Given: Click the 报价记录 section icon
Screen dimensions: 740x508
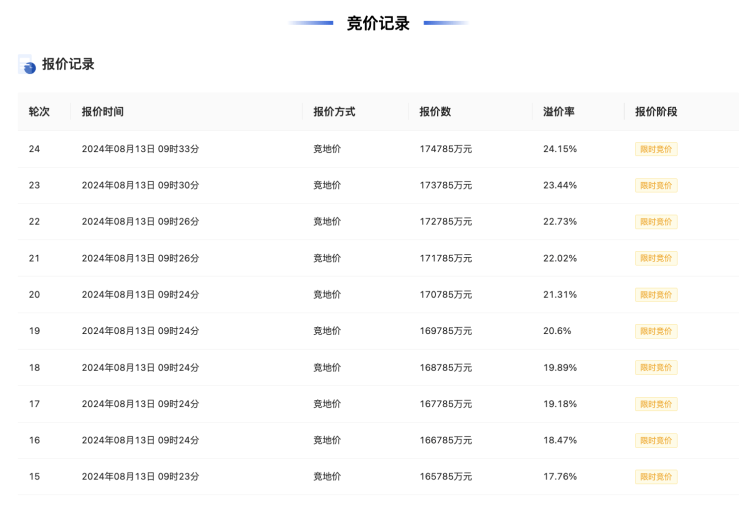Looking at the screenshot, I should 27,65.
